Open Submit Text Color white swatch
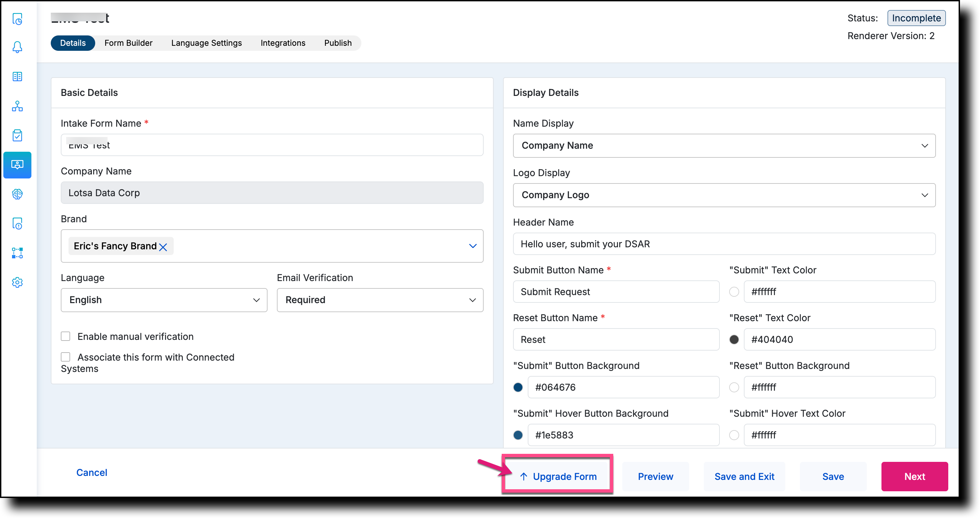Image resolution: width=980 pixels, height=518 pixels. 734,291
